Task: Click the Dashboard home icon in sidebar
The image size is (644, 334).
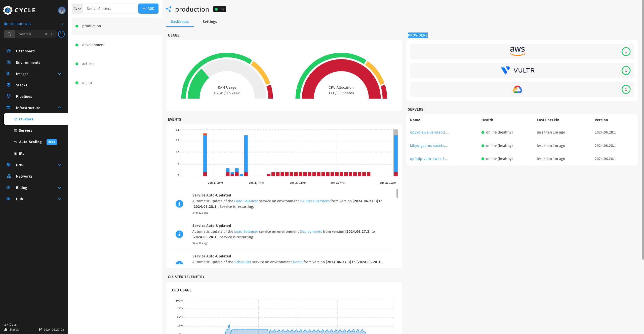Action: (9, 51)
